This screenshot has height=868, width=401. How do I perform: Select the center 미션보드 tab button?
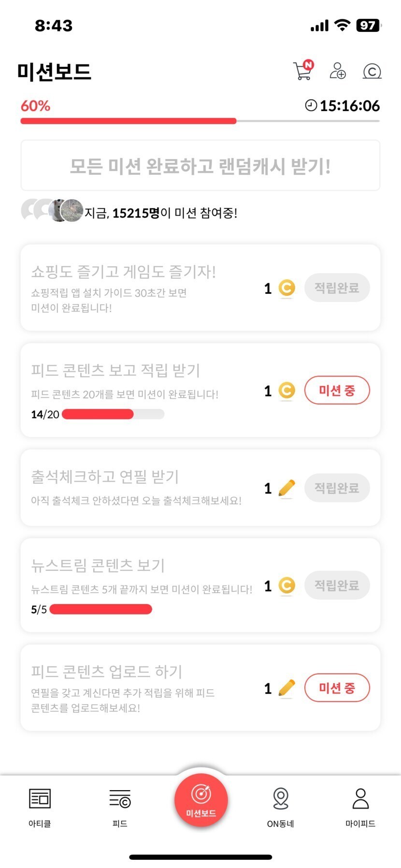point(201,800)
